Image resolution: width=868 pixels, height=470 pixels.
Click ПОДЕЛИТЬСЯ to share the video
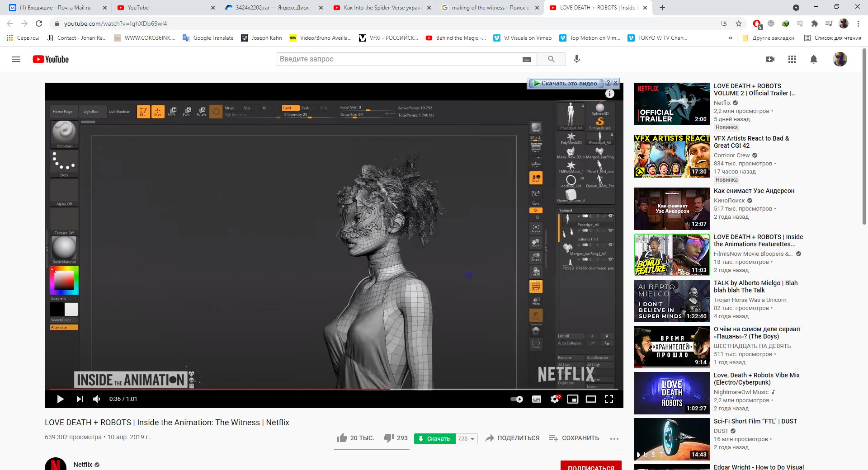coord(512,438)
